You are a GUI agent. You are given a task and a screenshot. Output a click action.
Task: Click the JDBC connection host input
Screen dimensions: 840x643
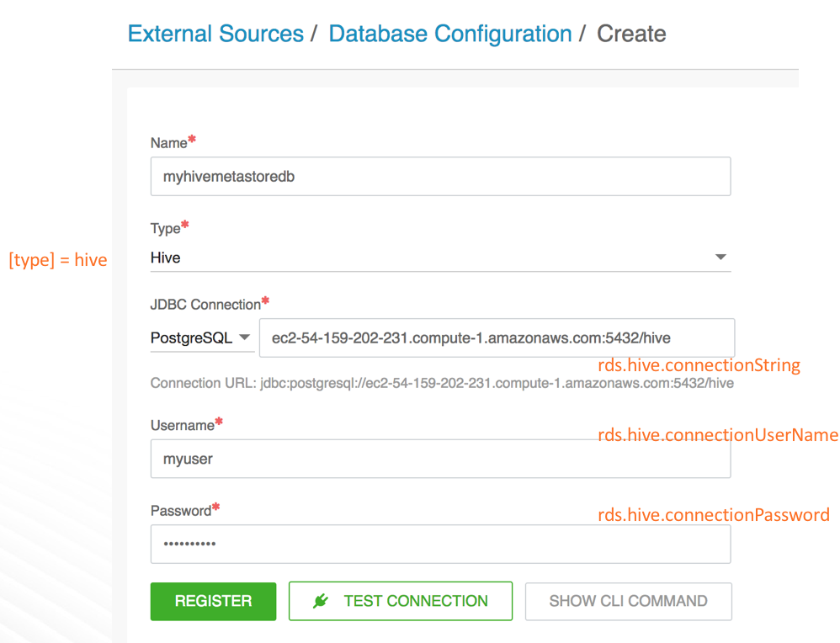[497, 337]
